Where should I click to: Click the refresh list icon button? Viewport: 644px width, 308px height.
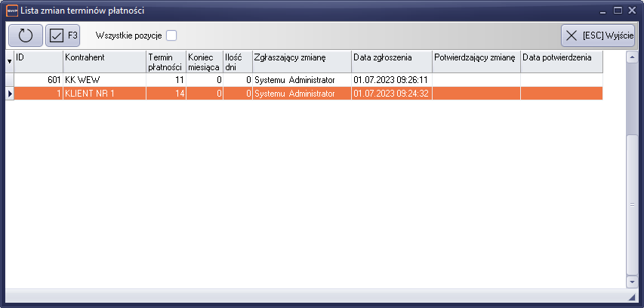click(25, 35)
